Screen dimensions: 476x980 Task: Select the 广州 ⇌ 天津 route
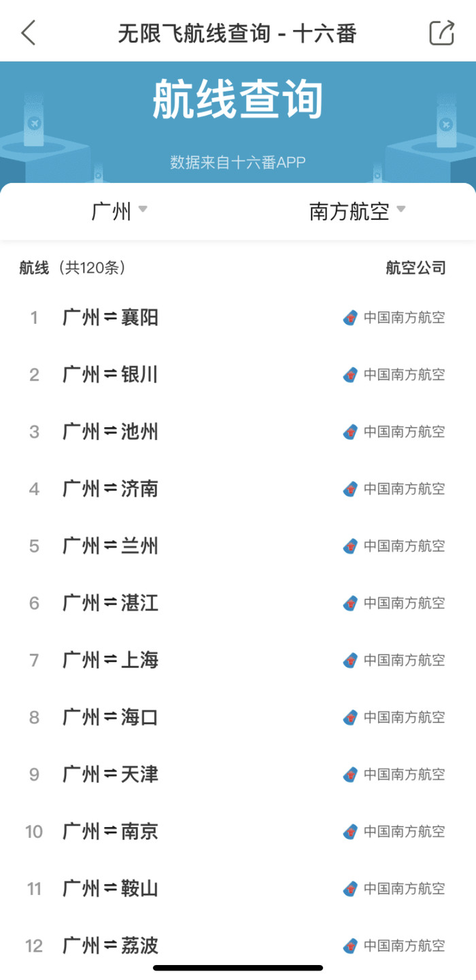(x=110, y=775)
